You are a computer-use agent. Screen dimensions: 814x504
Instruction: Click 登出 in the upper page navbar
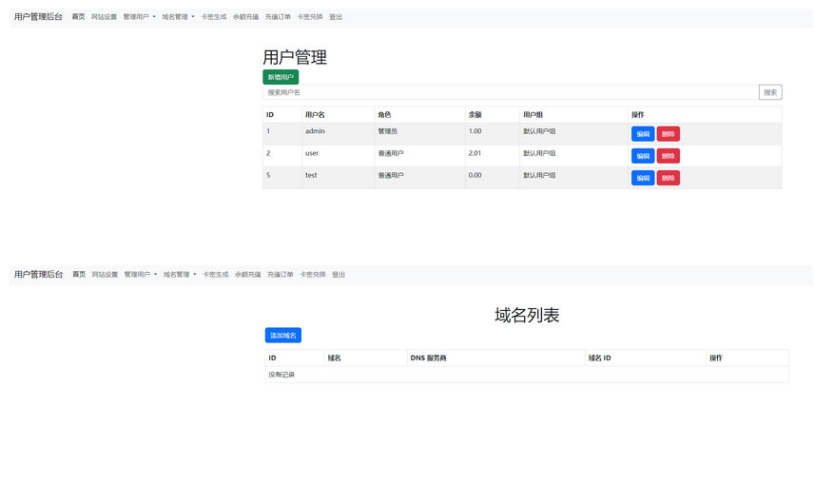click(x=336, y=16)
